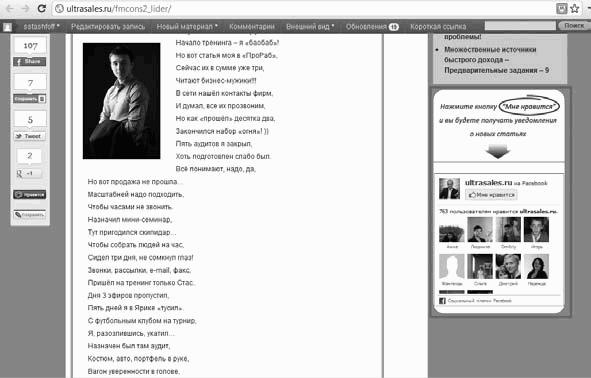Screen dimensions: 591x378
Task: Click the fourth fan photo in the top row
Action: coord(536,230)
